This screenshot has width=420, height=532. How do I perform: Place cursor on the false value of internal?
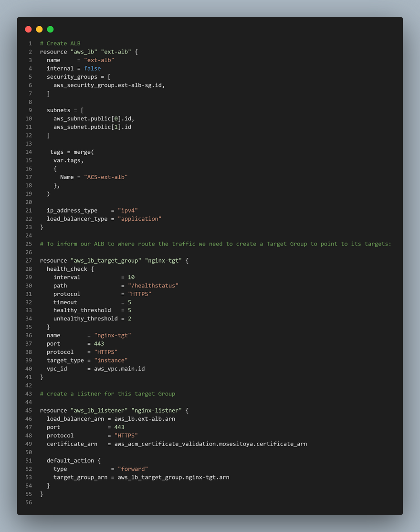(92, 68)
